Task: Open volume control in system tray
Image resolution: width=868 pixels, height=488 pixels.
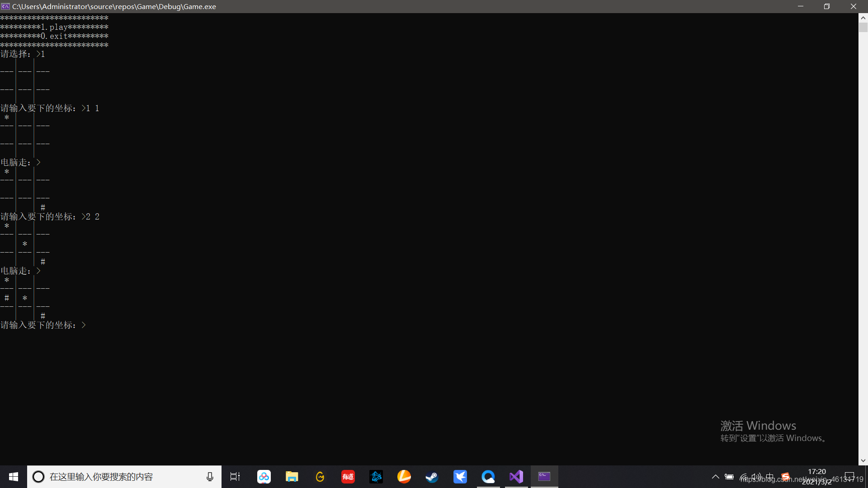Action: click(756, 477)
